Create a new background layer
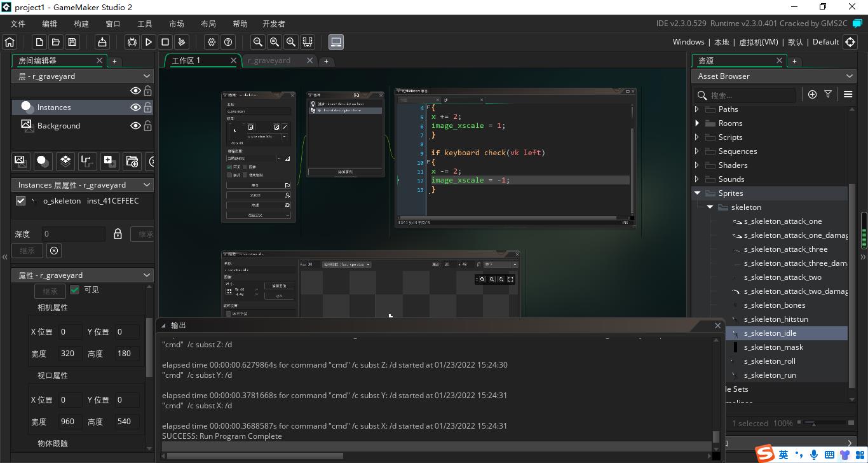 20,161
